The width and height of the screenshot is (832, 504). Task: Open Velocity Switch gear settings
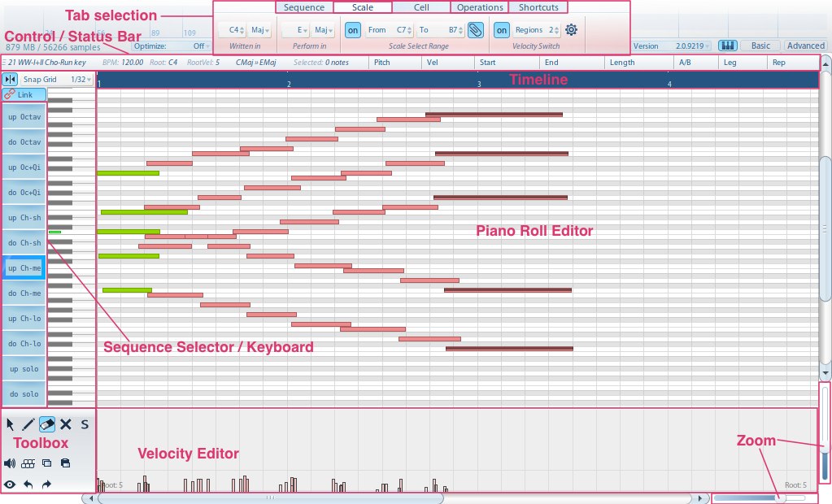pos(571,30)
